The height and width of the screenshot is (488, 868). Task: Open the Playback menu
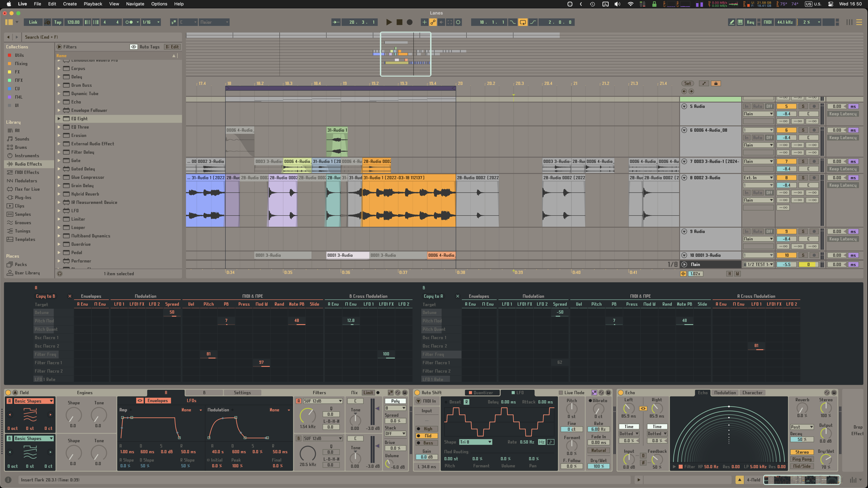click(x=93, y=4)
